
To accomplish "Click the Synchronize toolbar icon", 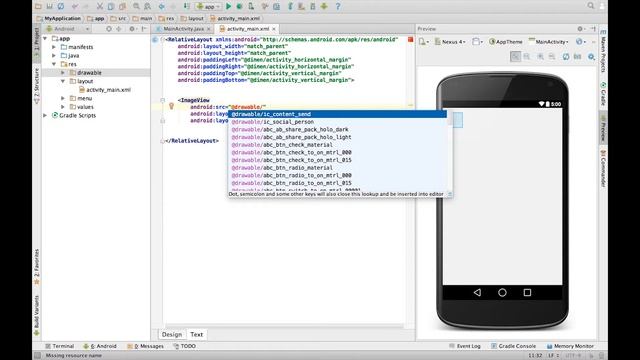I will coord(61,6).
